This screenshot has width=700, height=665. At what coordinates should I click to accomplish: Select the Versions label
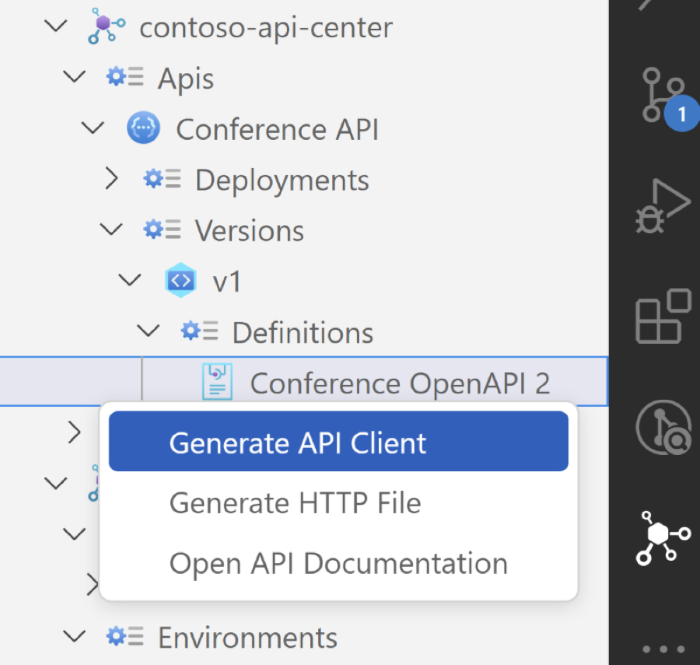pos(250,231)
